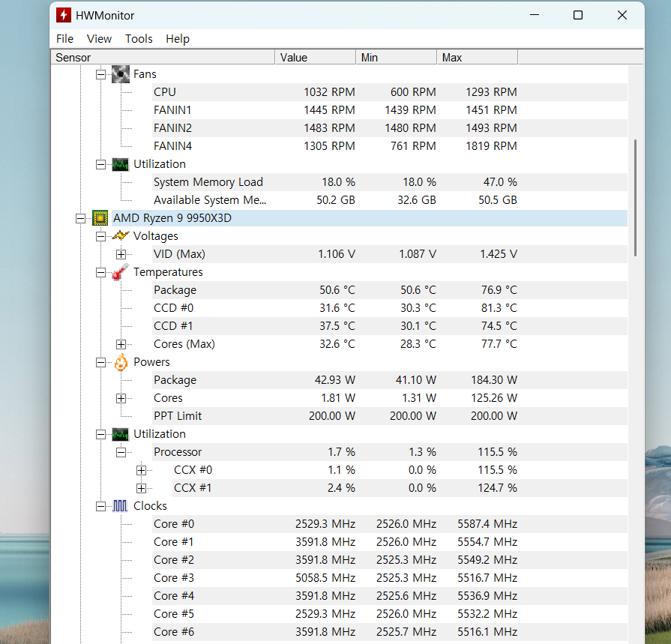This screenshot has width=671, height=644.
Task: Select the Core #4 clock row
Action: point(390,596)
